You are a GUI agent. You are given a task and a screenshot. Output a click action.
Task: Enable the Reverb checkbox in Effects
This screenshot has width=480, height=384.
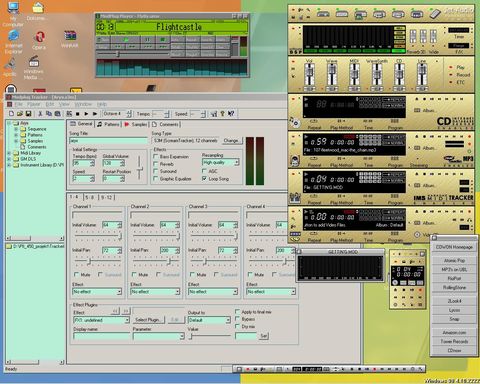click(156, 163)
